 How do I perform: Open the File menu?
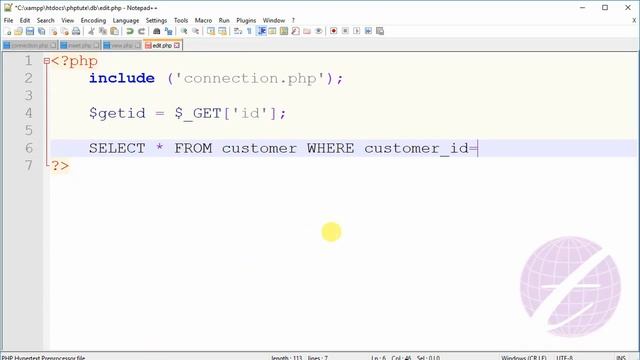pos(8,20)
